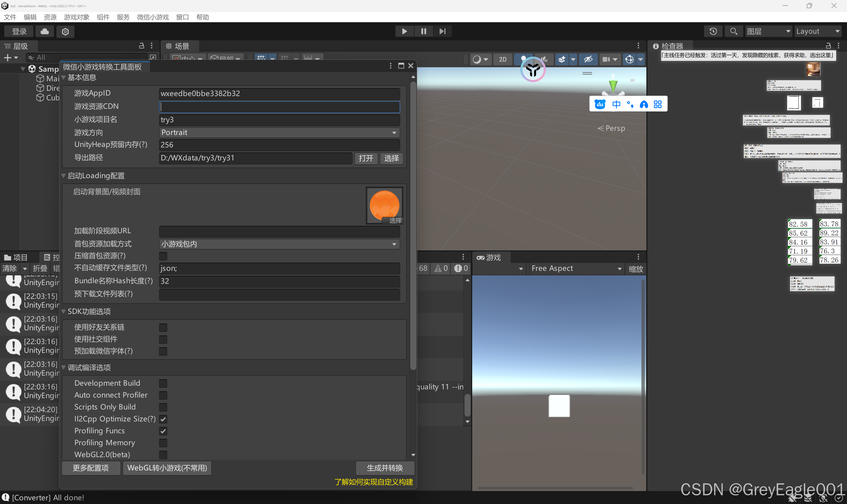Open cloud services icon

44,31
